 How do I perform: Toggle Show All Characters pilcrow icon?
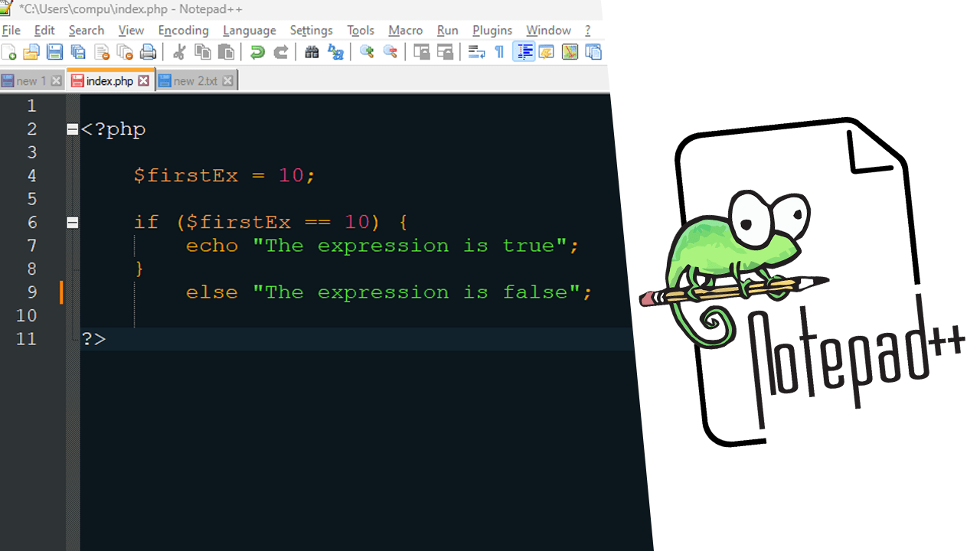point(499,52)
